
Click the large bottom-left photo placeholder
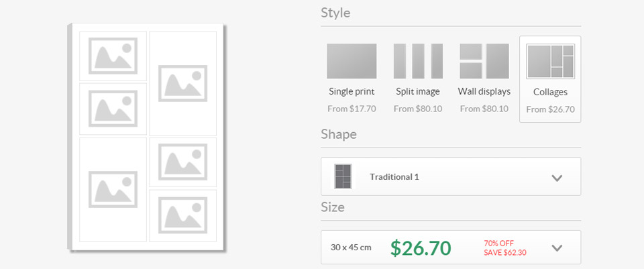pos(113,189)
